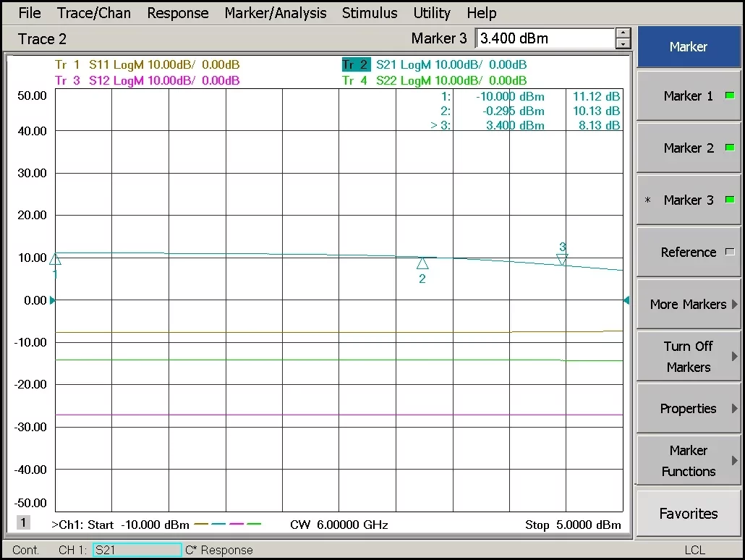The height and width of the screenshot is (560, 745).
Task: Expand the More Markers submenu
Action: tap(689, 305)
